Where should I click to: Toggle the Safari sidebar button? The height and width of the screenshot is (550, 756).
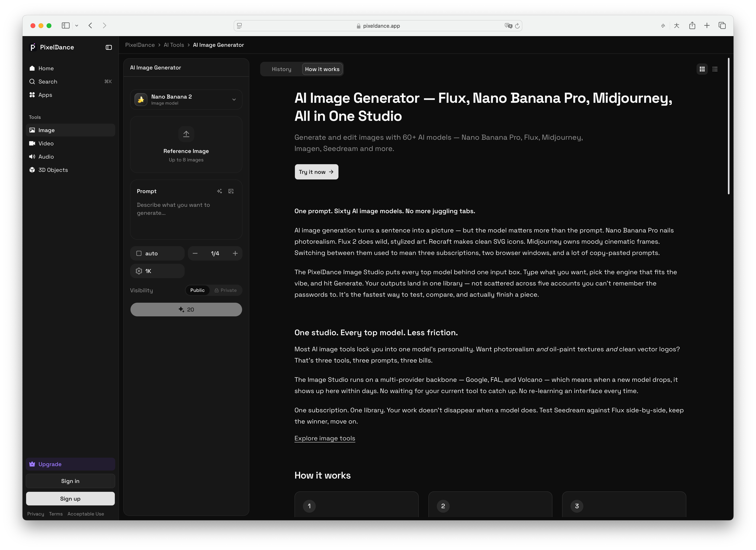pyautogui.click(x=66, y=25)
